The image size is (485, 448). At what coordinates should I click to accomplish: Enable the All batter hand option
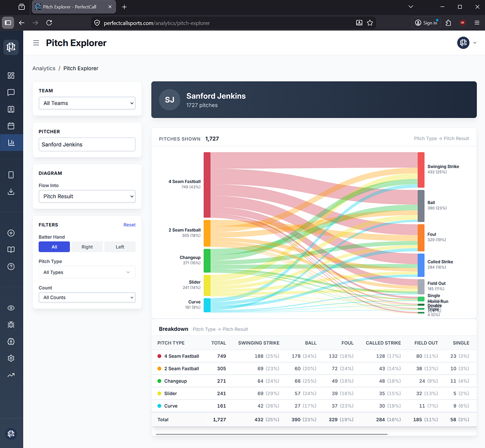(x=54, y=246)
